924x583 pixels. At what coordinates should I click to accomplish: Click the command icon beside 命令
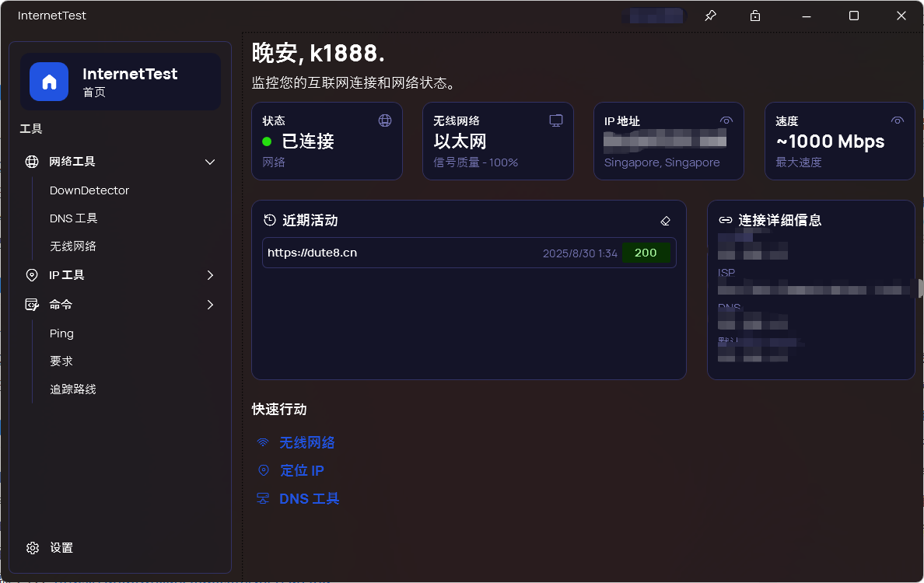32,305
